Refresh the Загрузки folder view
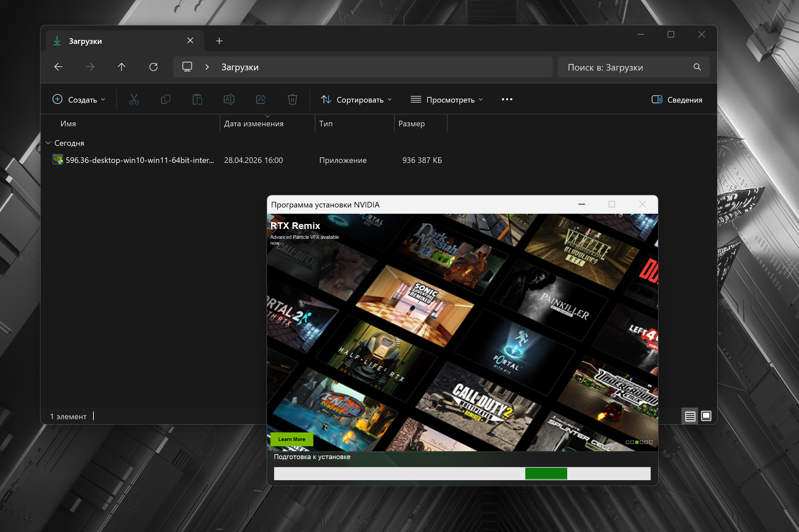Screen dimensions: 799x532 [154, 67]
